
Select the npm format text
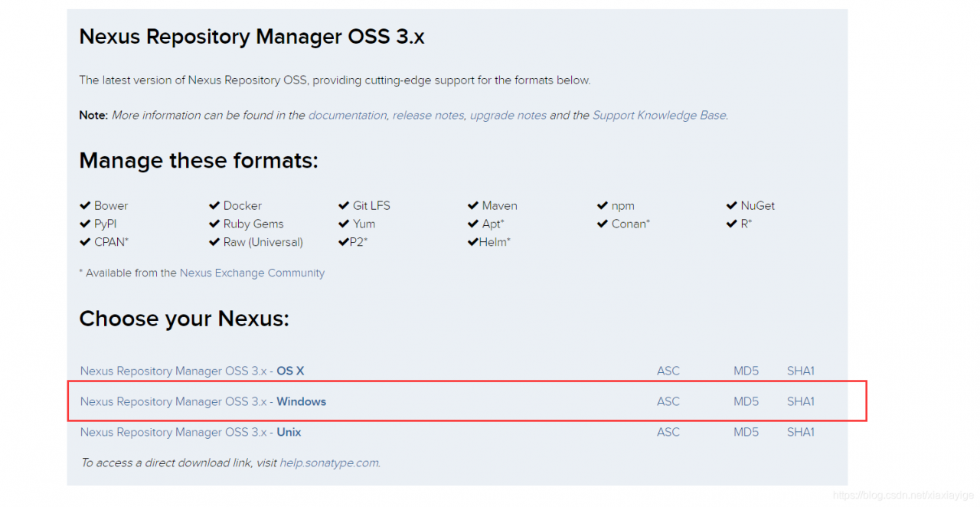click(x=623, y=206)
